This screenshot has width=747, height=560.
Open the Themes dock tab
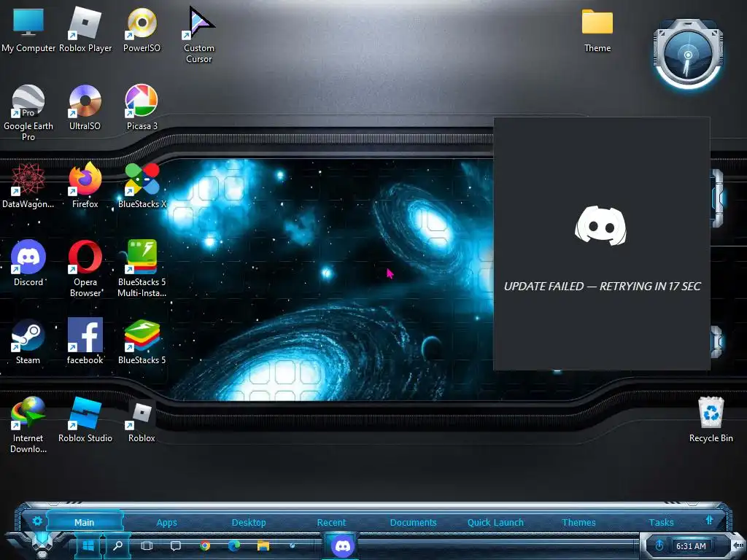(578, 522)
